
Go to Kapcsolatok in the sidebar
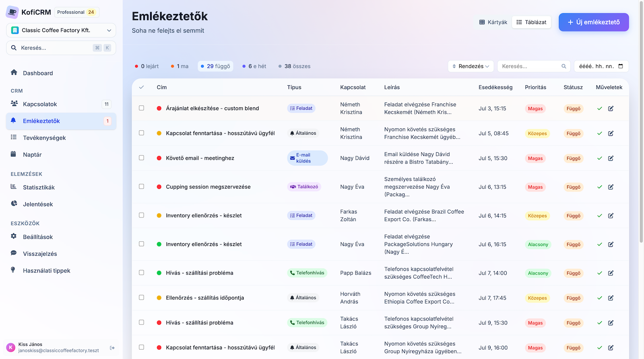(61, 104)
